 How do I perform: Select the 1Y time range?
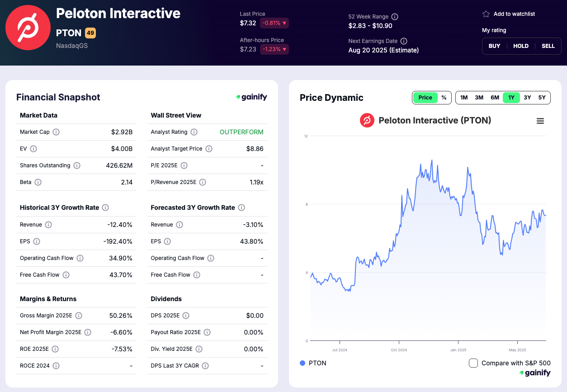click(x=511, y=98)
